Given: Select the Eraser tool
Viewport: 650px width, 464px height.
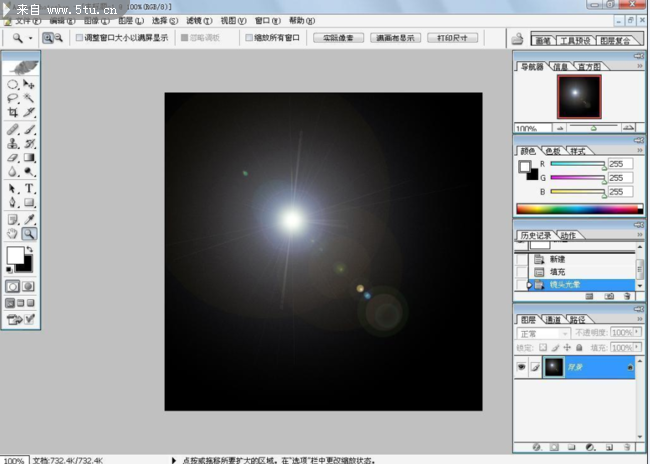Looking at the screenshot, I should click(13, 158).
